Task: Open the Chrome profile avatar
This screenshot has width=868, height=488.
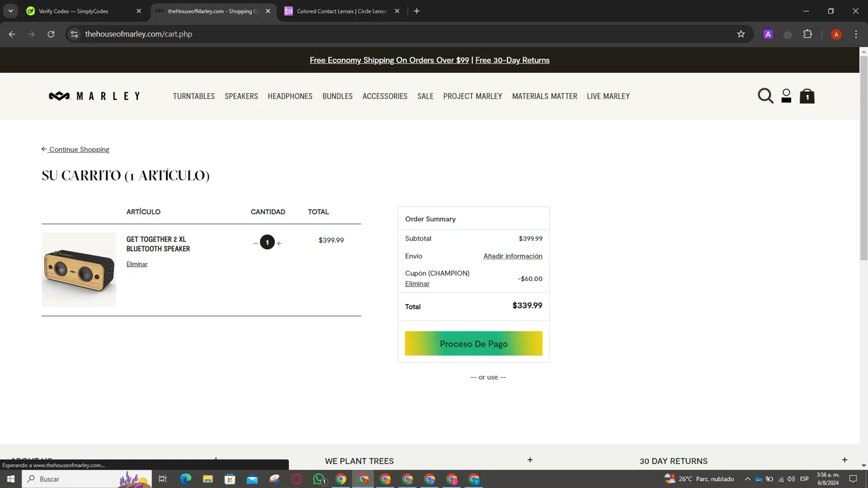Action: pyautogui.click(x=836, y=34)
